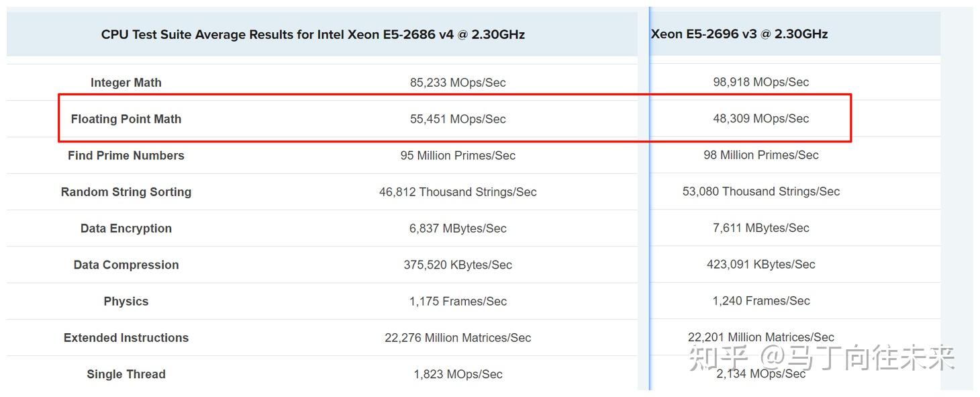Click the 22,276 Million Matrices/Sec value

[x=458, y=338]
